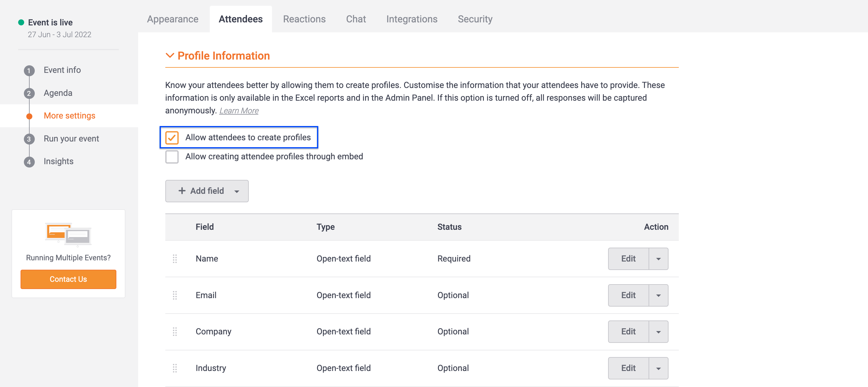Viewport: 868px width, 387px height.
Task: Click the Type column header
Action: (325, 227)
